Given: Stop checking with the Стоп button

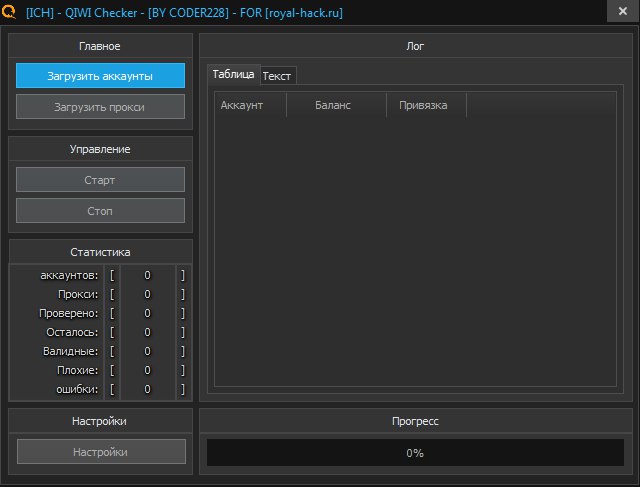Looking at the screenshot, I should point(100,211).
